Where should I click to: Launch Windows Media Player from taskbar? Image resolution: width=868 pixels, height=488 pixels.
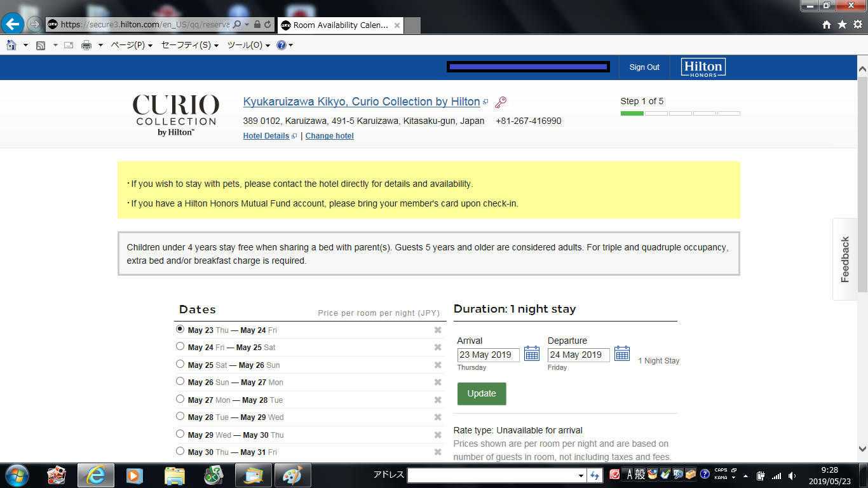(134, 475)
